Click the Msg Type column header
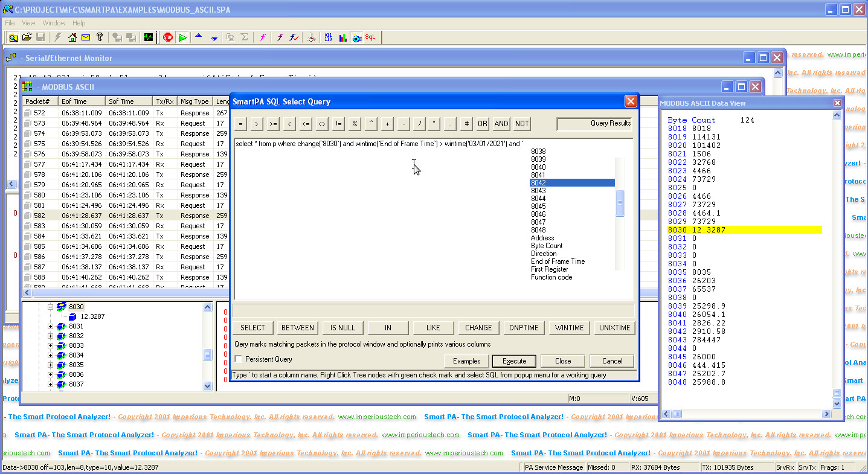Image resolution: width=868 pixels, height=474 pixels. (x=196, y=101)
